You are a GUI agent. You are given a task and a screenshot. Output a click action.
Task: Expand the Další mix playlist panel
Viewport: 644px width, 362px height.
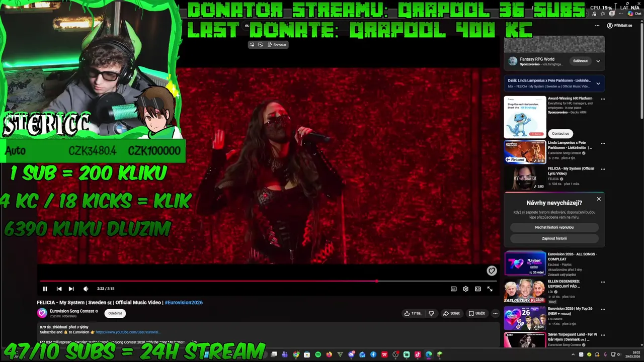(x=598, y=83)
